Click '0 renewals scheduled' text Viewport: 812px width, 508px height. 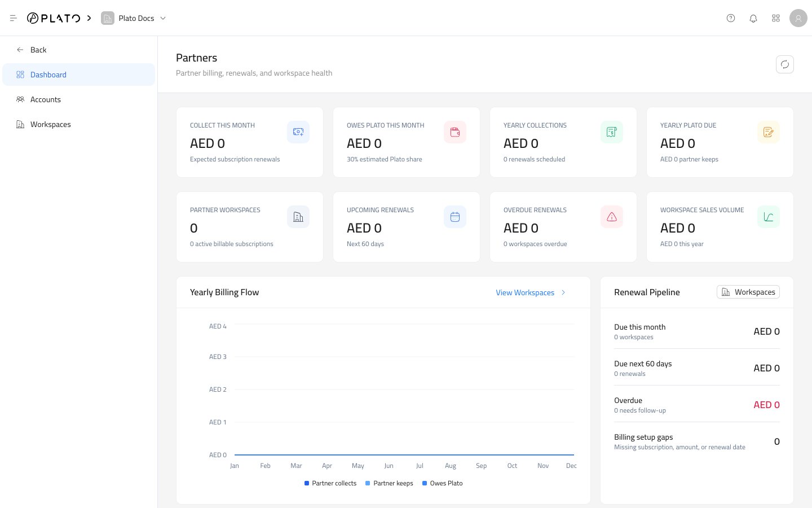pos(534,159)
